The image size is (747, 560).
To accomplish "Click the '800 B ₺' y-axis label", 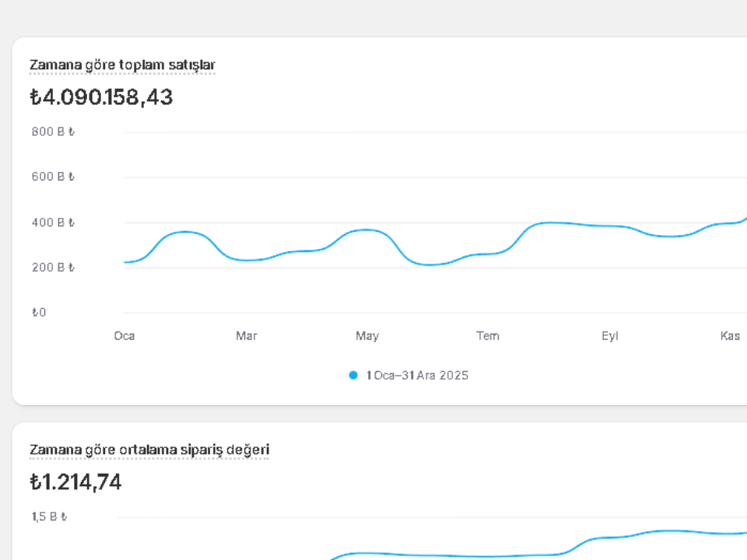I will point(53,131).
